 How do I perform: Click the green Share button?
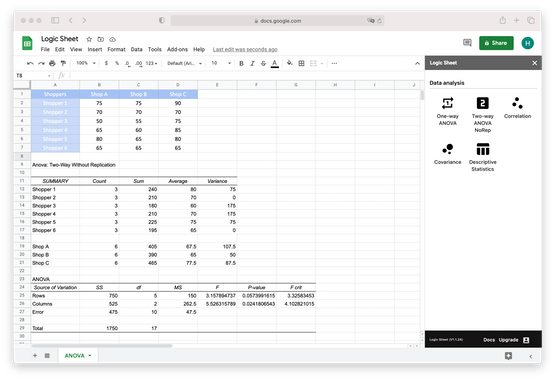click(x=496, y=43)
